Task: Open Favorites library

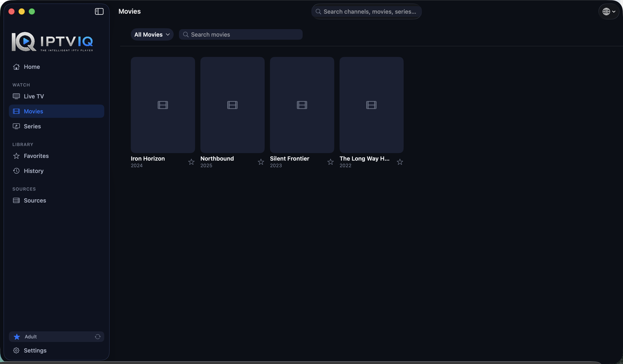Action: (x=56, y=156)
